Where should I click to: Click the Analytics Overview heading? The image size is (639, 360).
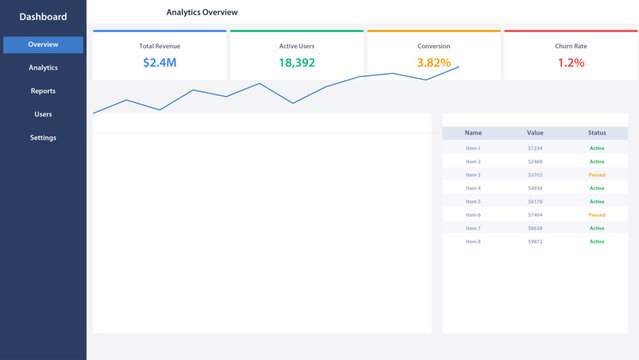(202, 12)
